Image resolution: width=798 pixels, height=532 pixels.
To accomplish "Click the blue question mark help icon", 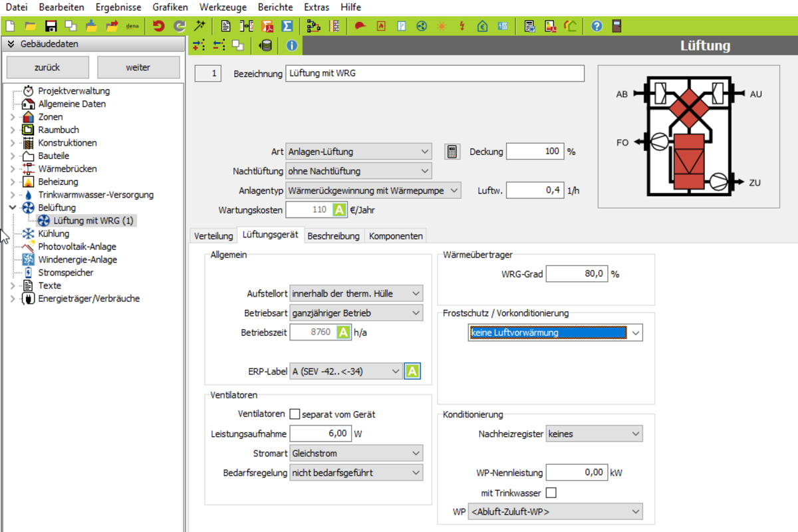I will (x=597, y=26).
